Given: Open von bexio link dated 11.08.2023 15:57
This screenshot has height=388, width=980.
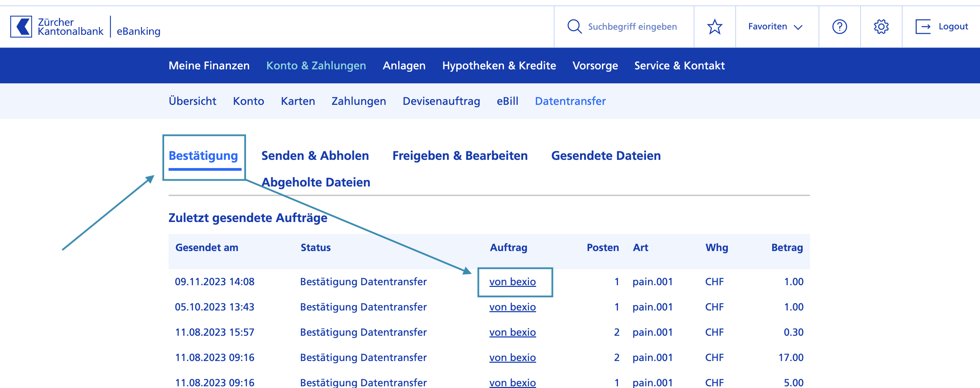Looking at the screenshot, I should click(x=513, y=332).
